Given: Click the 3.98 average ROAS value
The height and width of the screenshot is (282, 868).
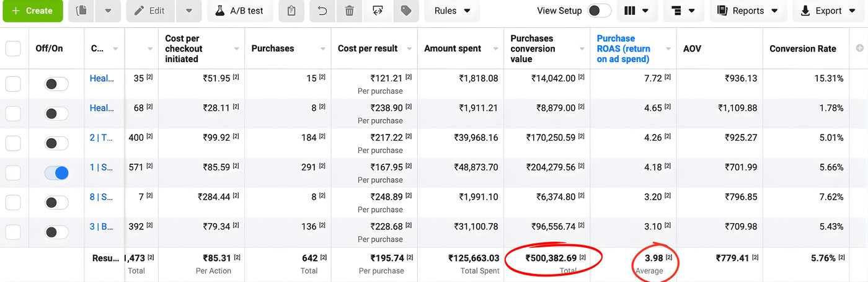Looking at the screenshot, I should click(653, 258).
